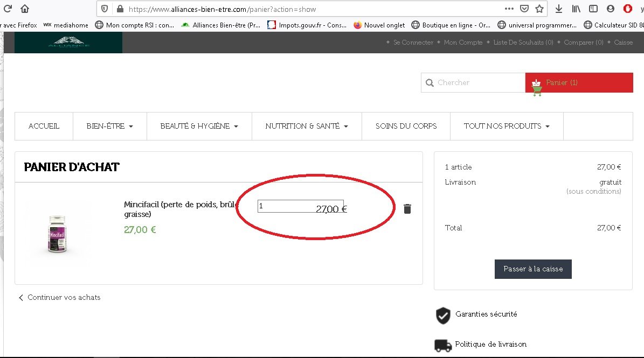Open Mon Compte link
This screenshot has width=644, height=358.
point(463,42)
